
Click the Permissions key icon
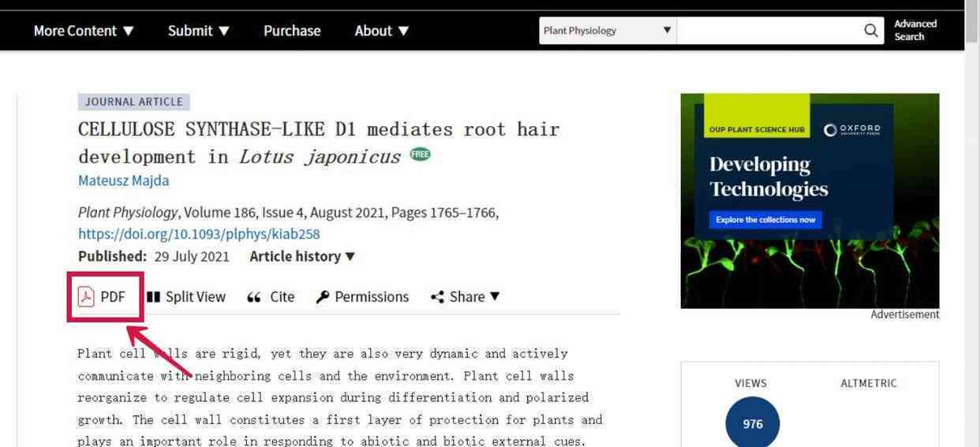(322, 297)
